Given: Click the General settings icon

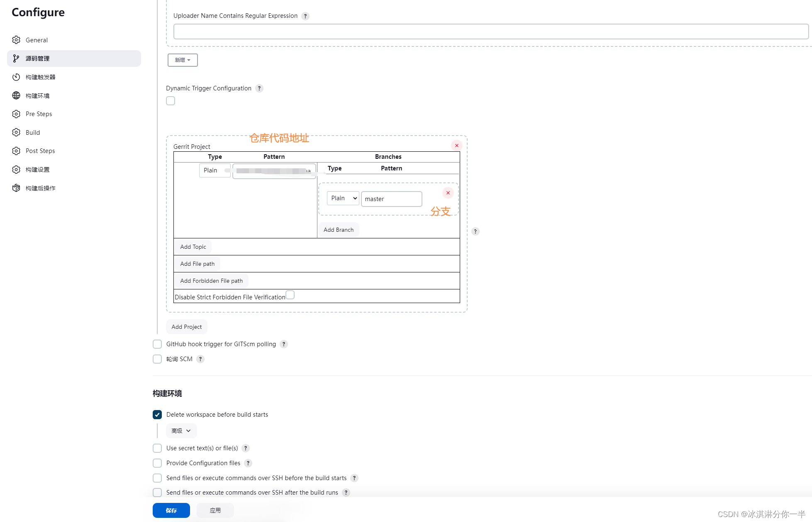Looking at the screenshot, I should pyautogui.click(x=17, y=40).
